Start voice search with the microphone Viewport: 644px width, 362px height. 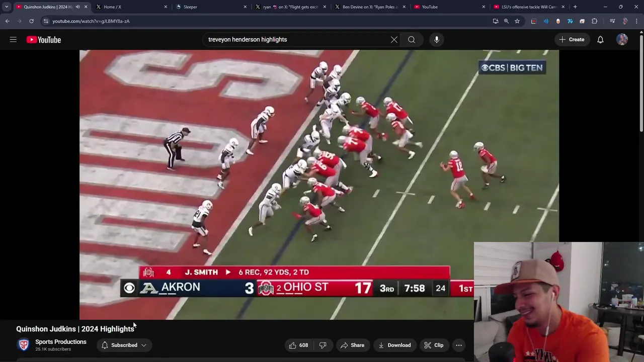click(437, 39)
